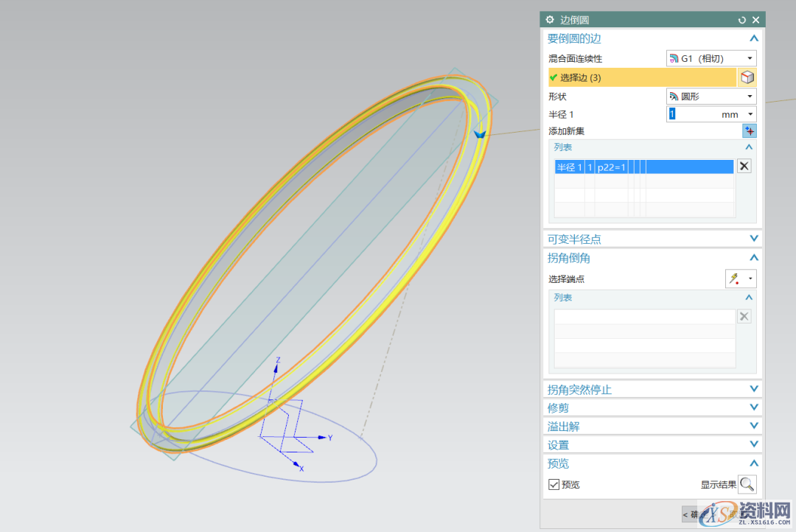Click the 显示结果 magnifier icon
The image size is (796, 532).
(747, 484)
